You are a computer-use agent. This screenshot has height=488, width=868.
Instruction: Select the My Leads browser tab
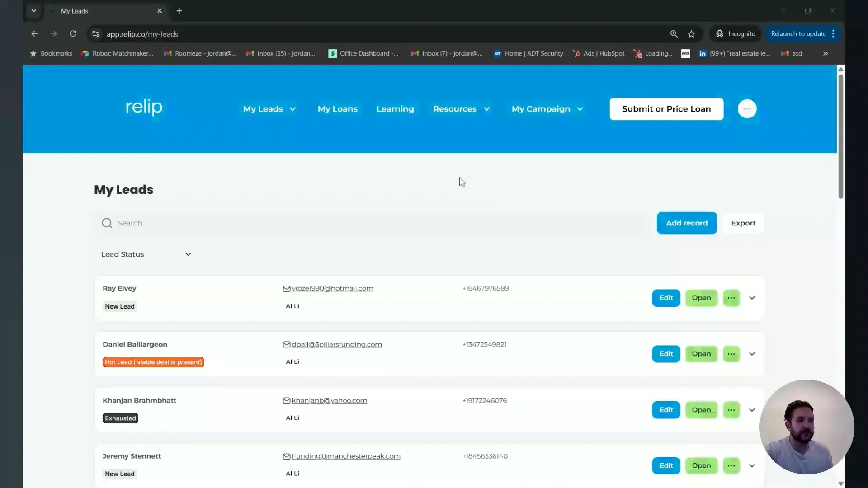click(x=90, y=11)
